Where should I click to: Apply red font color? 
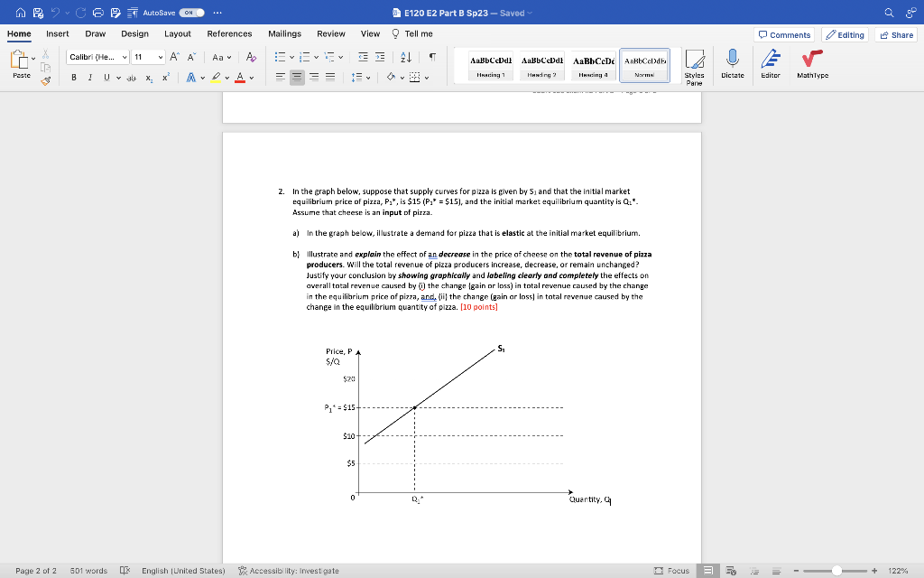pos(240,78)
